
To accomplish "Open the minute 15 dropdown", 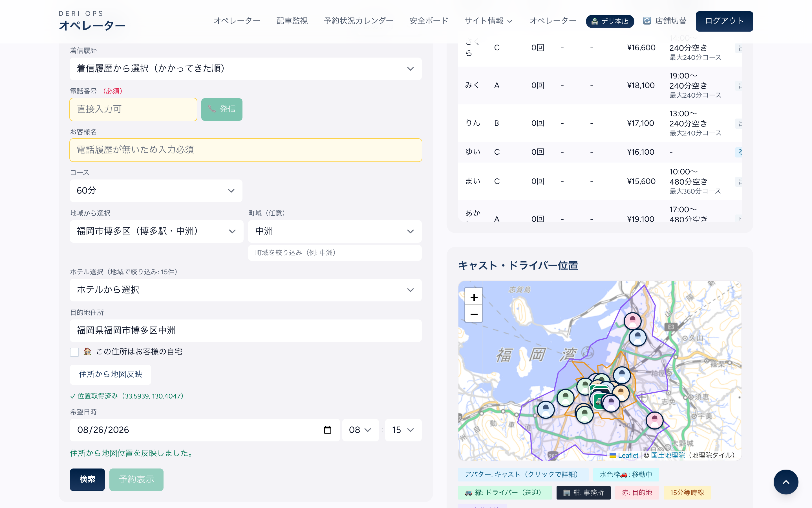I will click(x=403, y=430).
